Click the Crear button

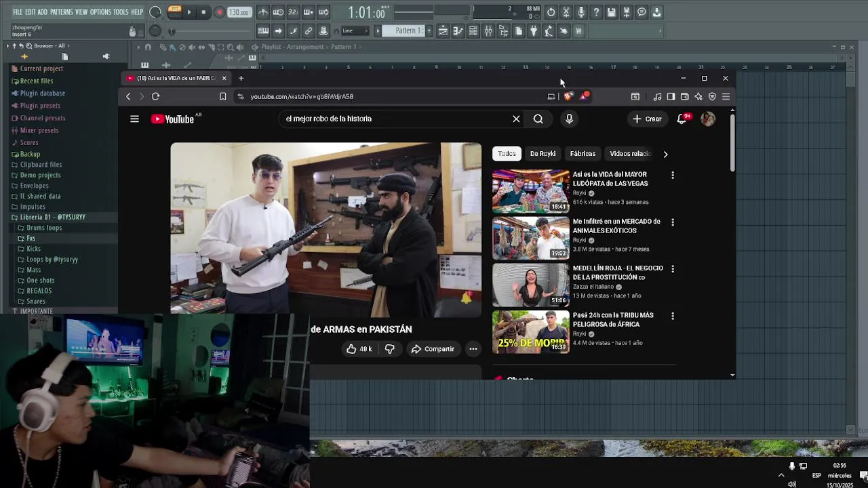647,119
